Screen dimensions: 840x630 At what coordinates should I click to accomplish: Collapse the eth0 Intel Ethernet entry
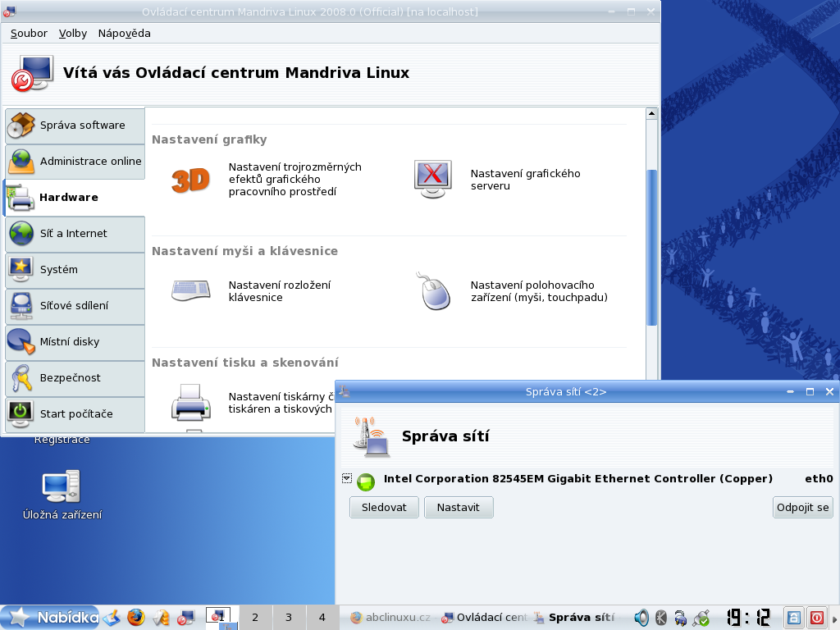(x=347, y=478)
